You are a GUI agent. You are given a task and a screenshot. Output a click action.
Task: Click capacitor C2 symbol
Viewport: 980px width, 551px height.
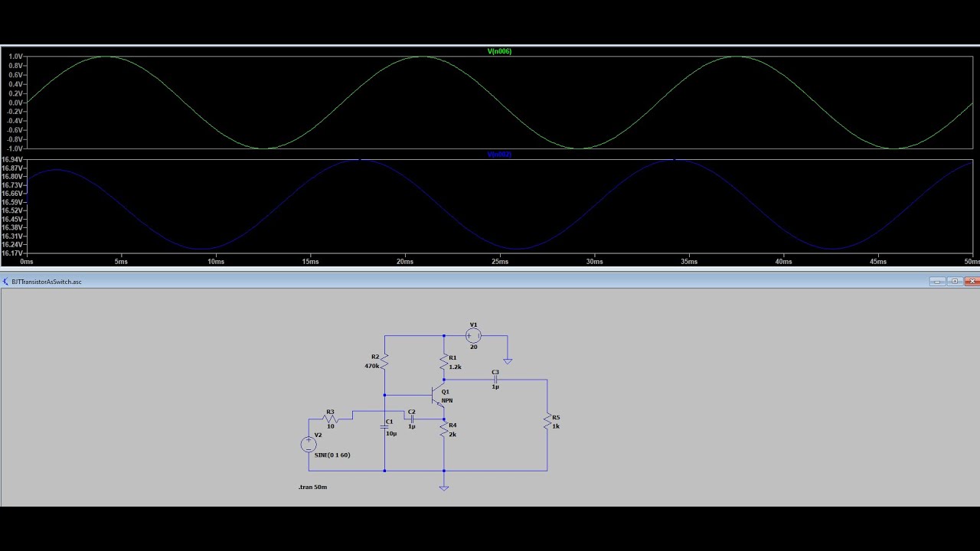point(412,419)
